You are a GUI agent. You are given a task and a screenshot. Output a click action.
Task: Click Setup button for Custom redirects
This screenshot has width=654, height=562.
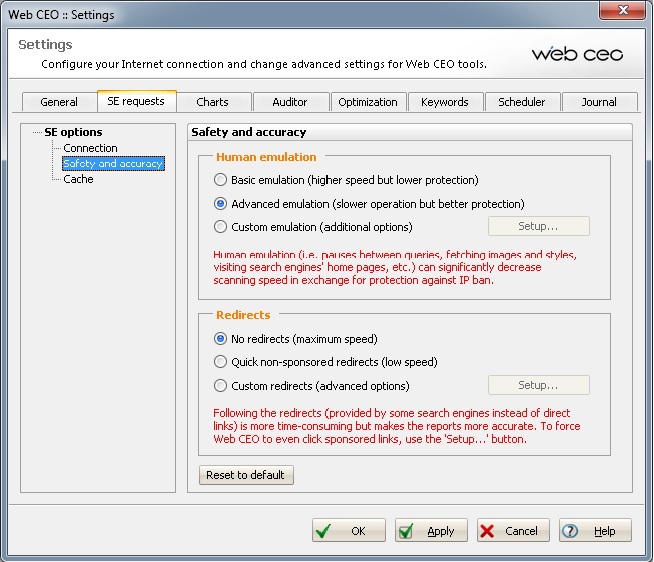pos(538,385)
